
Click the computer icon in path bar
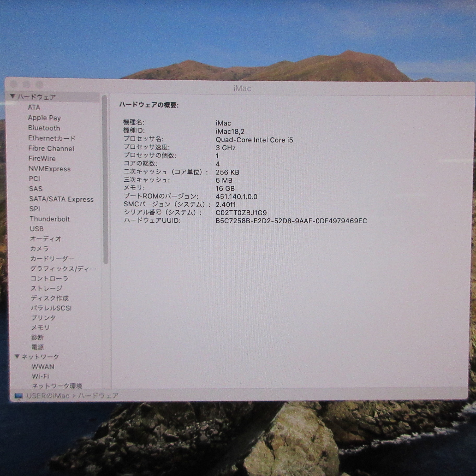[x=19, y=396]
